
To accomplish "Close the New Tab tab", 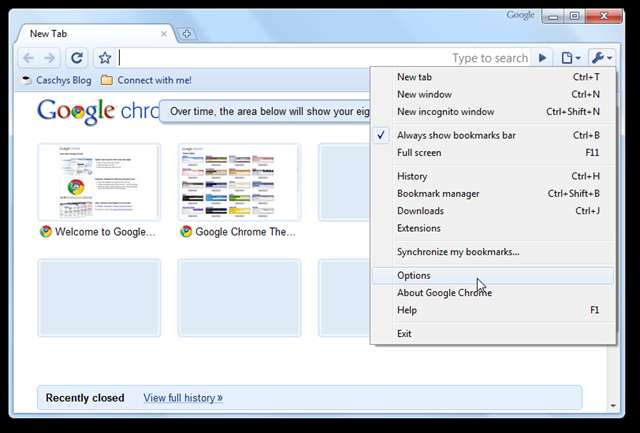I will [x=164, y=34].
